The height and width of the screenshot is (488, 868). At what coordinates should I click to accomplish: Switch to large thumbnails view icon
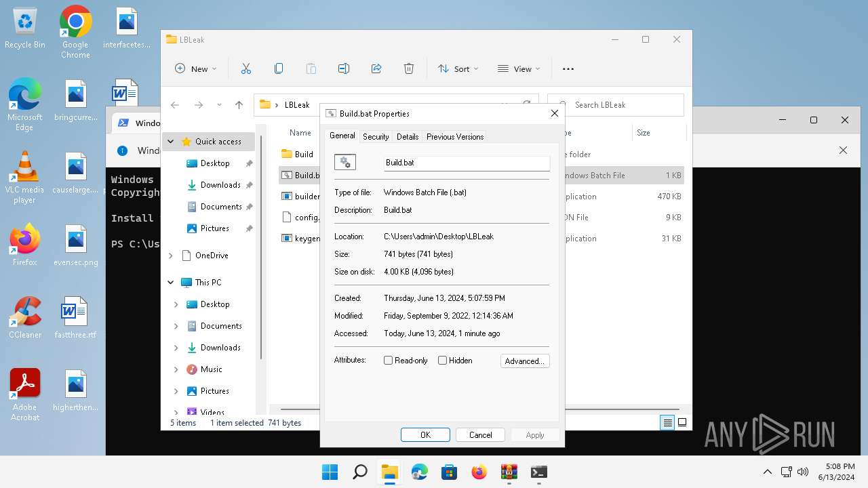click(682, 422)
